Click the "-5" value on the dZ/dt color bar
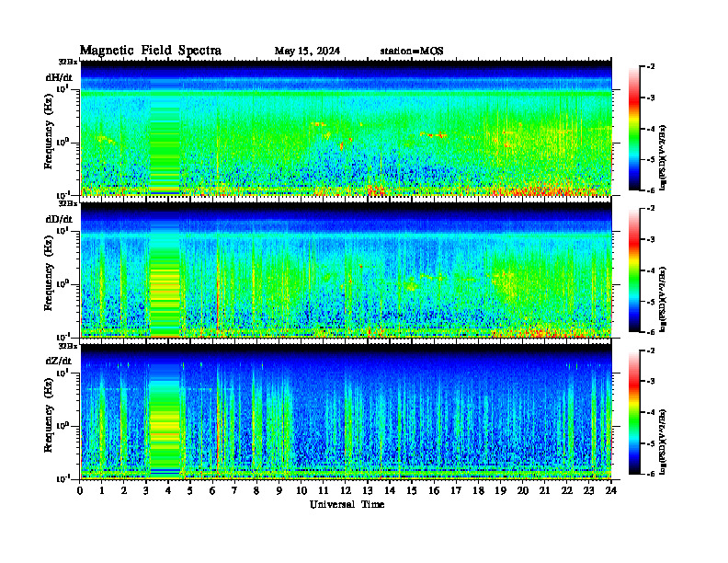The image size is (728, 563). coord(651,443)
